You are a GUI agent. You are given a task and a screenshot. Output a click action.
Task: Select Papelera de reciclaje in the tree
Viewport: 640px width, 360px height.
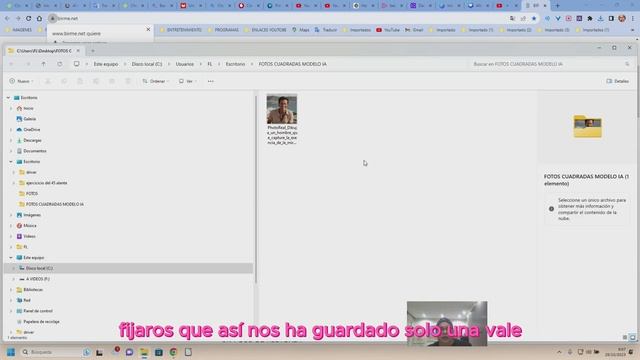41,322
